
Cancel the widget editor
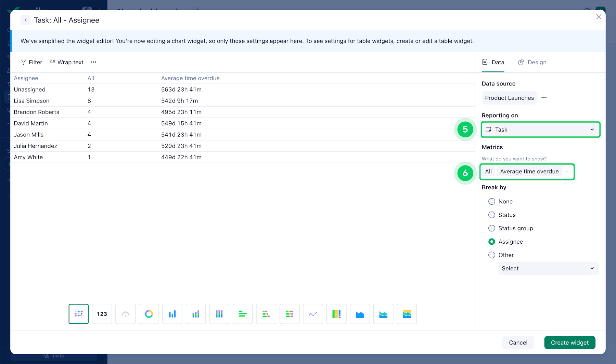(518, 342)
